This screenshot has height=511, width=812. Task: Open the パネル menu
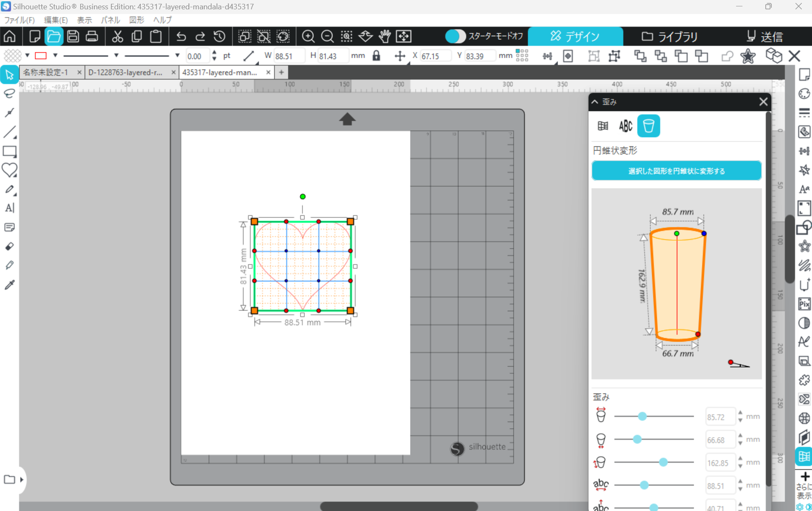click(x=110, y=20)
